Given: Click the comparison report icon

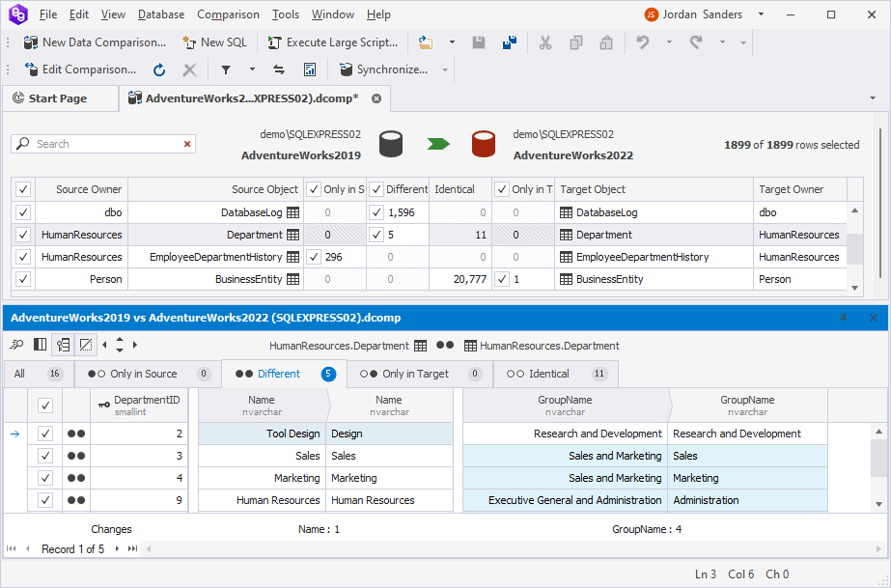Looking at the screenshot, I should (310, 70).
